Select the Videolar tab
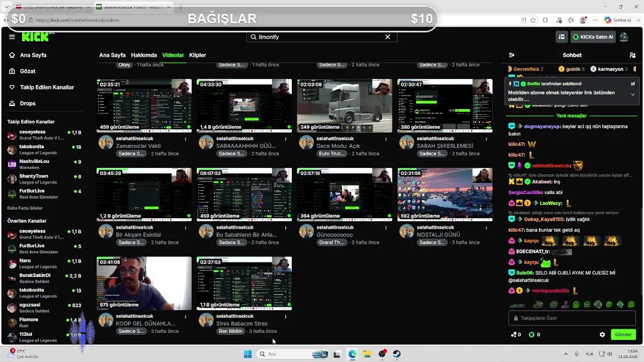644x362 pixels. click(173, 55)
